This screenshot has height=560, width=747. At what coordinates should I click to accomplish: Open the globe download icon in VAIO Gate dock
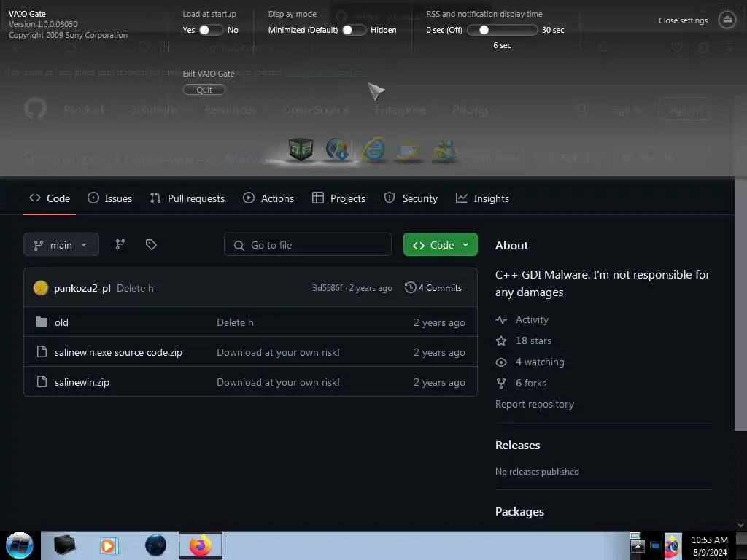click(x=337, y=149)
